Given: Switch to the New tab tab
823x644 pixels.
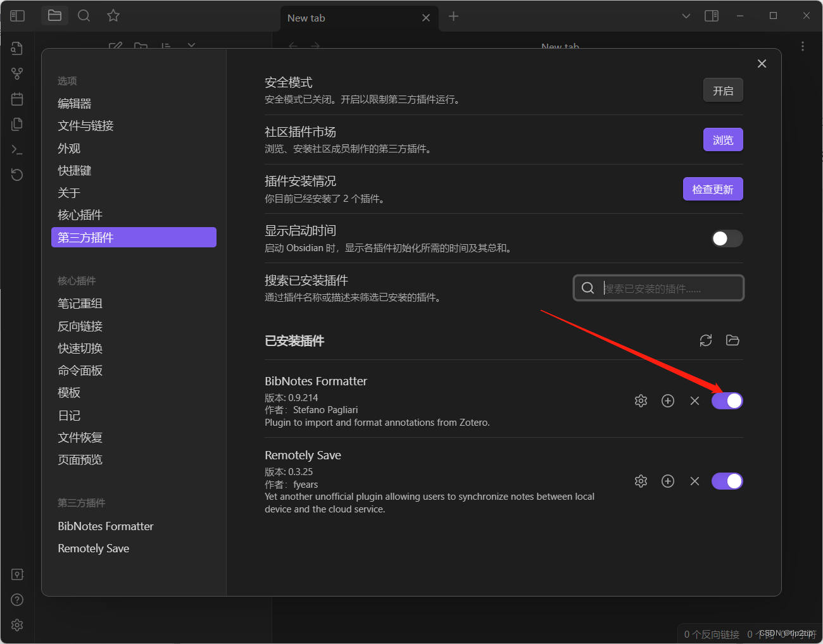Looking at the screenshot, I should (x=358, y=18).
